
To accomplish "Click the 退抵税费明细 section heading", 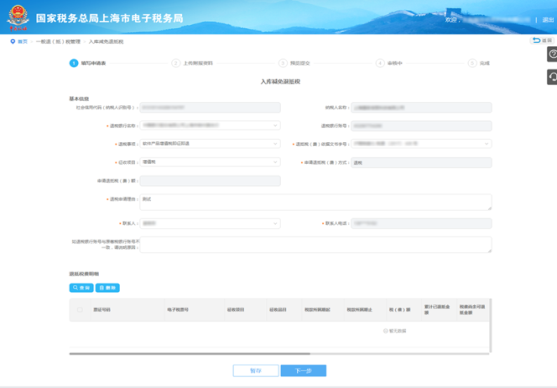I will coord(84,274).
